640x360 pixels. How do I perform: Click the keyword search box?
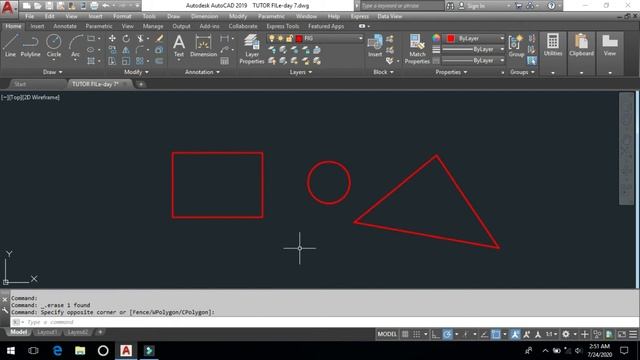402,6
